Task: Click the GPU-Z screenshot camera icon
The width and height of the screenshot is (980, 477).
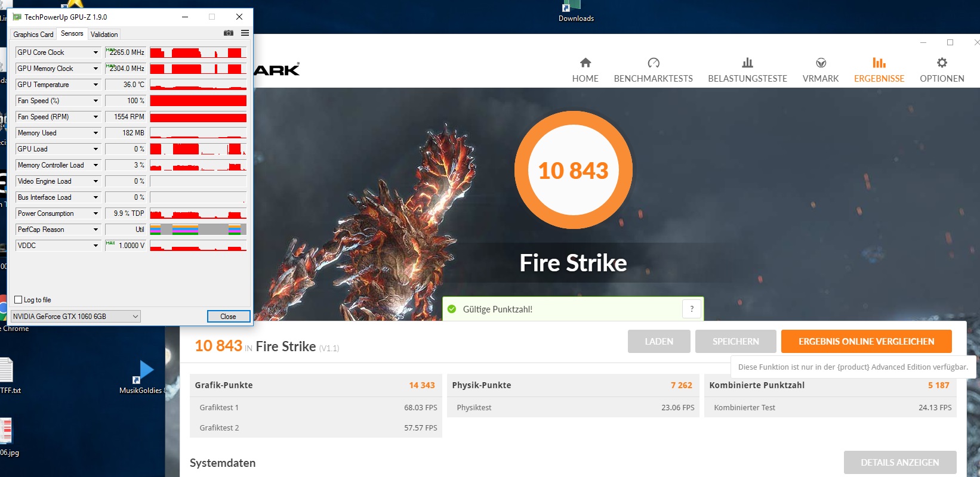Action: tap(229, 33)
